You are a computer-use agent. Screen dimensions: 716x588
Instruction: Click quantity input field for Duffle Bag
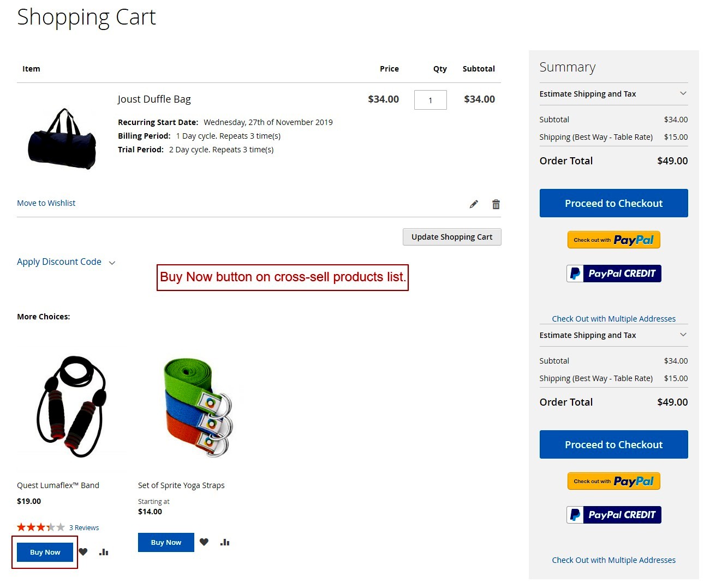pos(430,100)
